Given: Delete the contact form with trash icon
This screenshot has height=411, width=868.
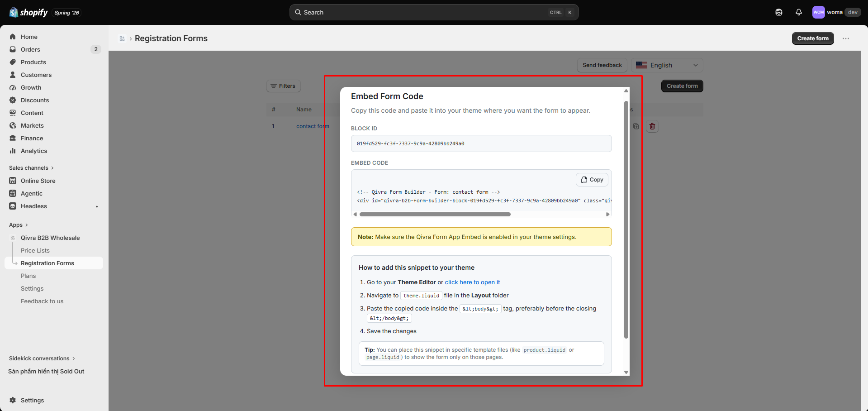Looking at the screenshot, I should (x=652, y=126).
